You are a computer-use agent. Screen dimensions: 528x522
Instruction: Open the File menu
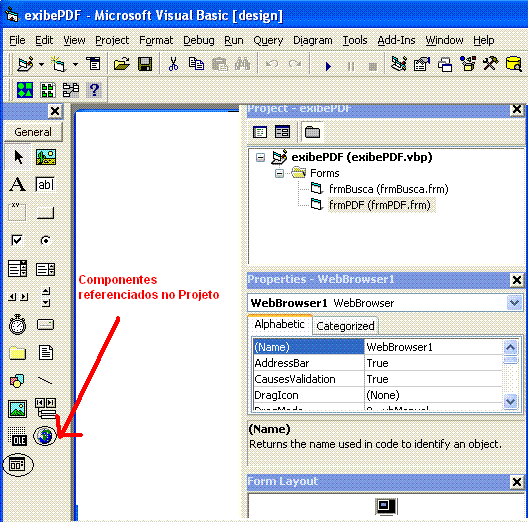coord(17,40)
